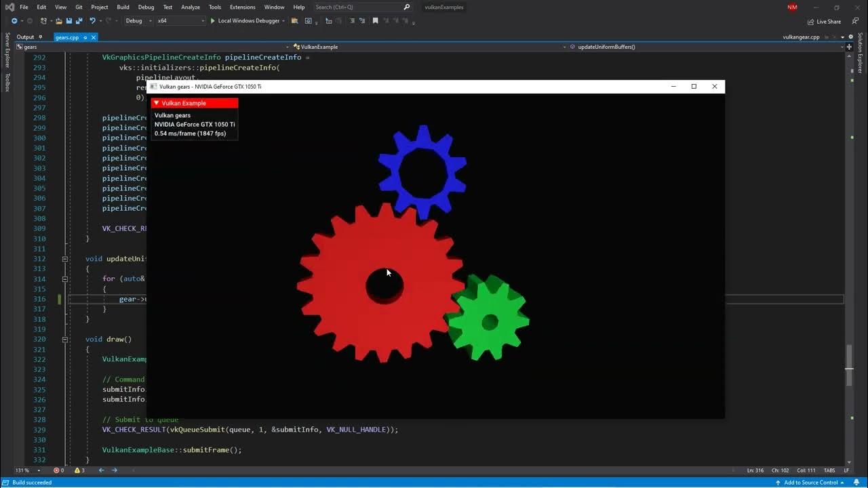Click the warnings indicator in the status bar
The width and height of the screenshot is (868, 488).
[x=78, y=470]
